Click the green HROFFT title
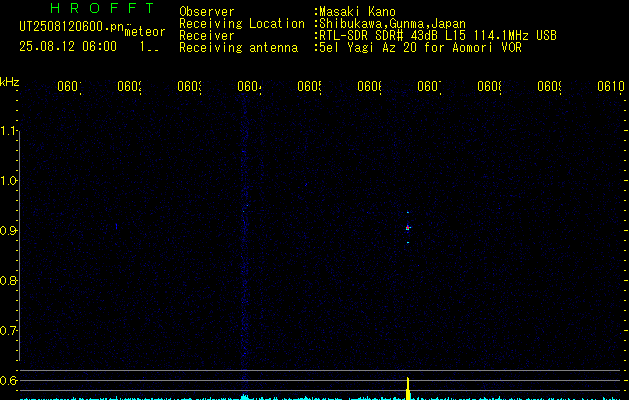This screenshot has width=629, height=400. (x=102, y=8)
